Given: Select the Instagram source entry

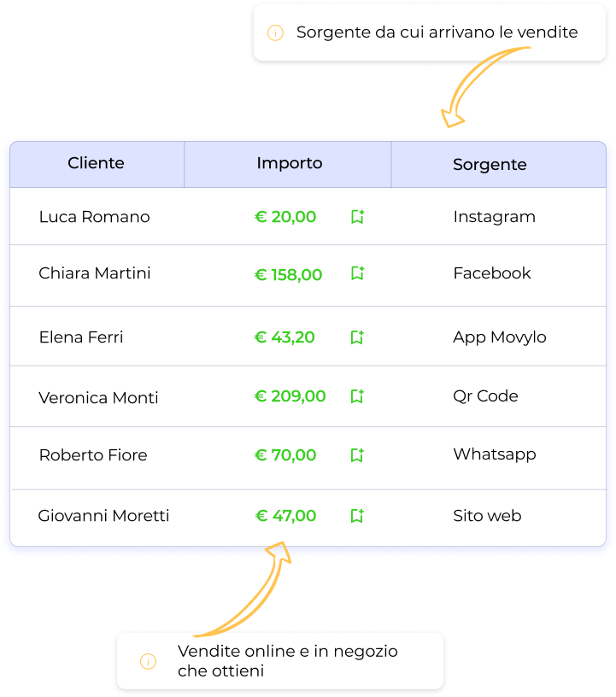Looking at the screenshot, I should tap(495, 217).
